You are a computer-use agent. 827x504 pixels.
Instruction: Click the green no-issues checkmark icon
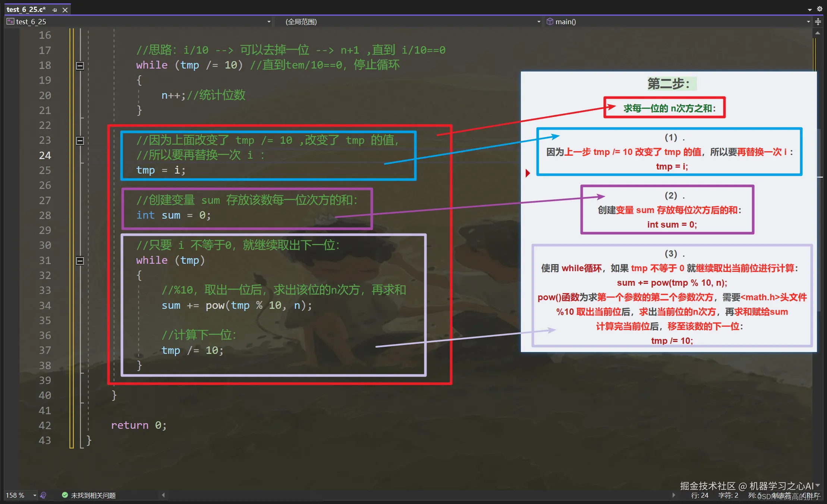[65, 495]
